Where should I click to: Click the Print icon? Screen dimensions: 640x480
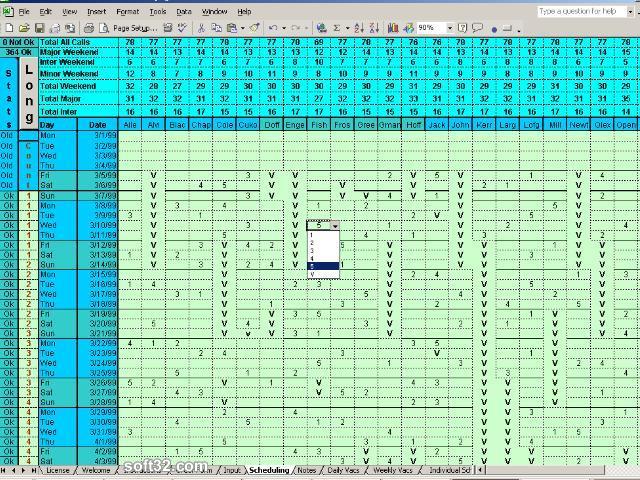(89, 28)
